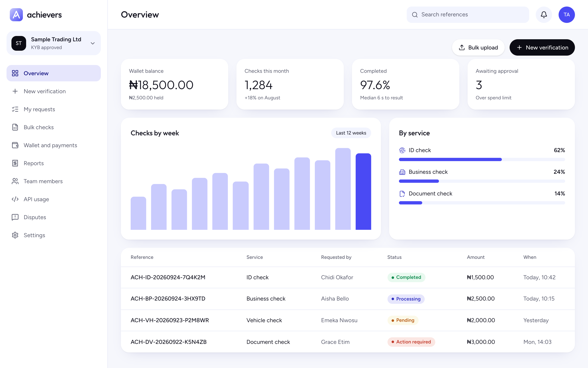
Task: Open reference ACH-VH-20260923-P2M8WR
Action: pyautogui.click(x=170, y=320)
